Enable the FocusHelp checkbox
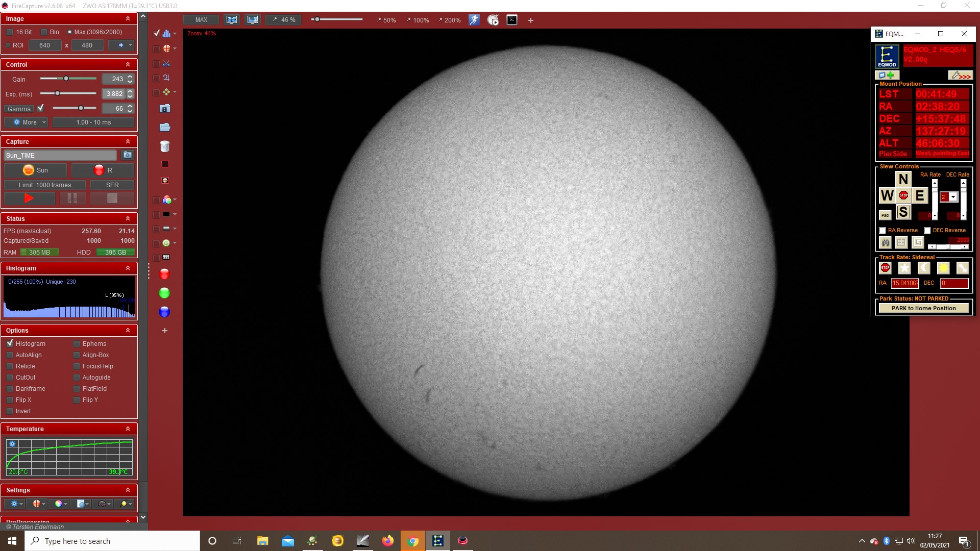This screenshot has height=551, width=980. tap(77, 366)
